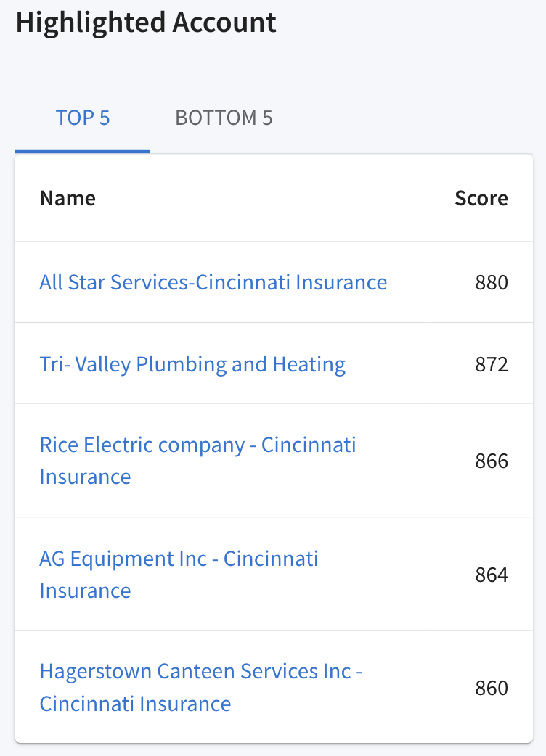Open Rice Electric company account link
This screenshot has height=756, width=546.
pyautogui.click(x=197, y=461)
